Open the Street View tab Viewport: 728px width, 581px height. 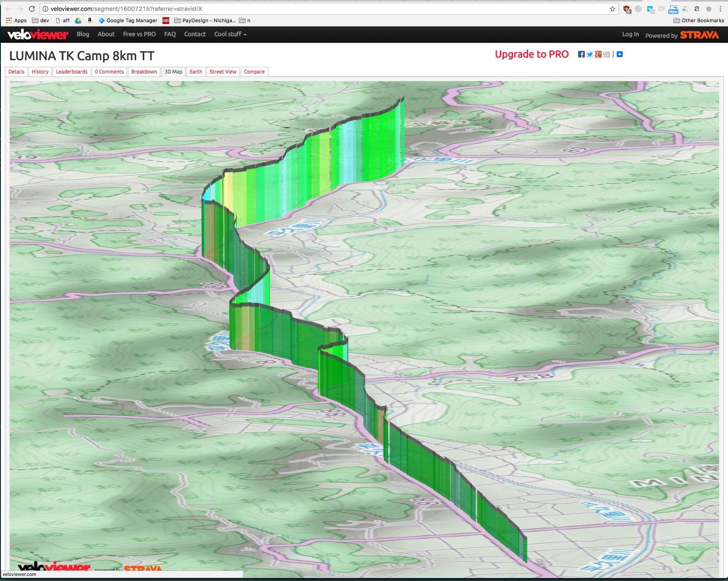223,72
